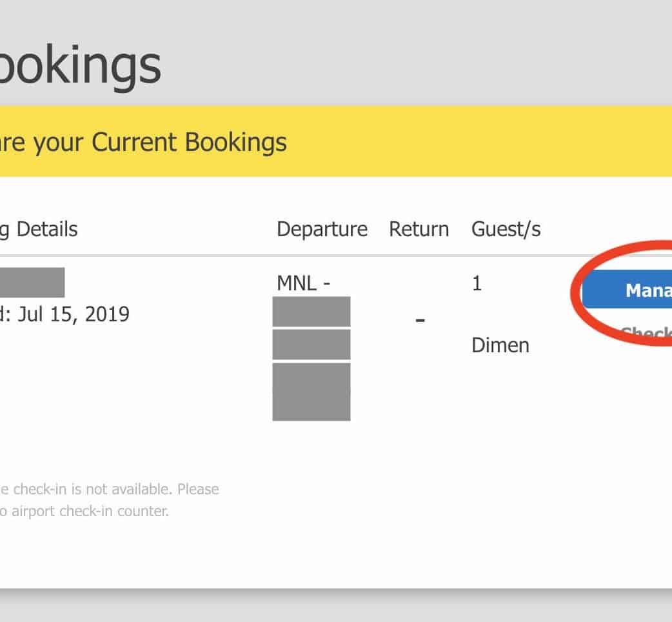Click the check-in is not available notice
Viewport: 672px width, 622px height.
[x=110, y=489]
